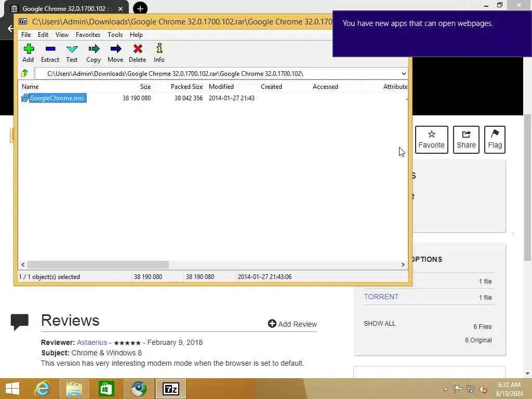Viewport: 532px width, 399px height.
Task: Click the '6 Original' link text
Action: point(478,340)
